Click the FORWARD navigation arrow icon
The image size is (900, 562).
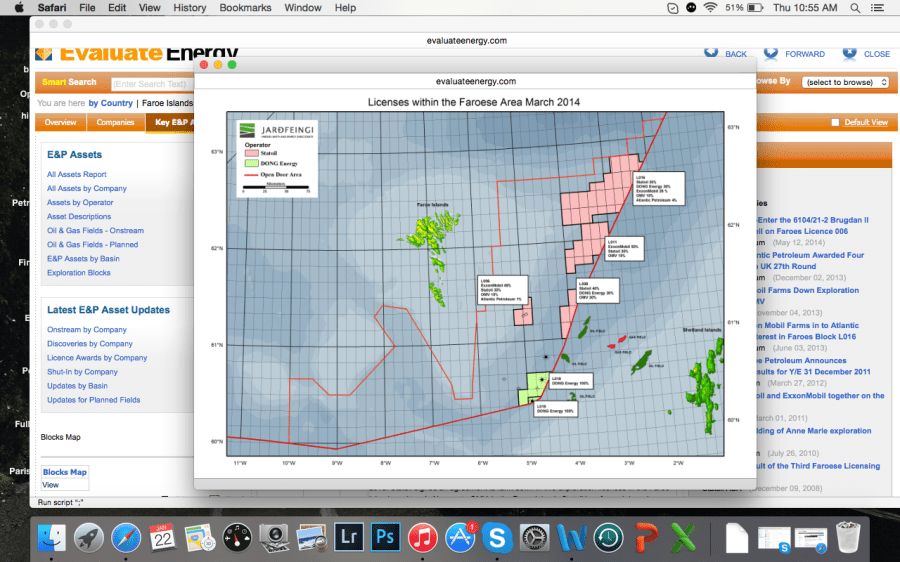tap(771, 53)
